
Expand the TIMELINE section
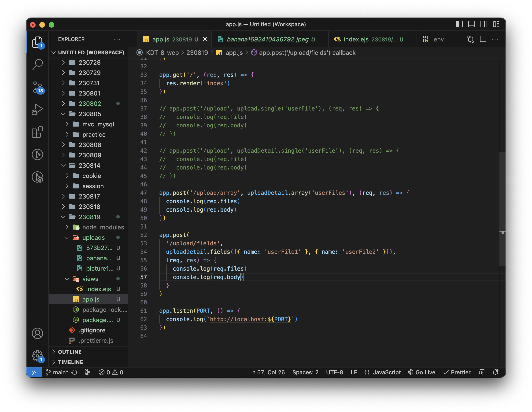[89, 362]
